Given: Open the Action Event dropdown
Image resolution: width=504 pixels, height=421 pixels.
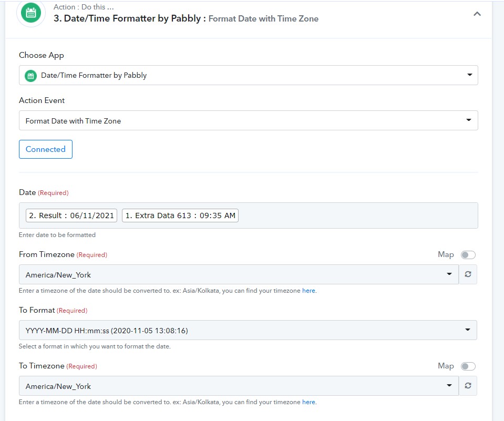Looking at the screenshot, I should point(469,120).
